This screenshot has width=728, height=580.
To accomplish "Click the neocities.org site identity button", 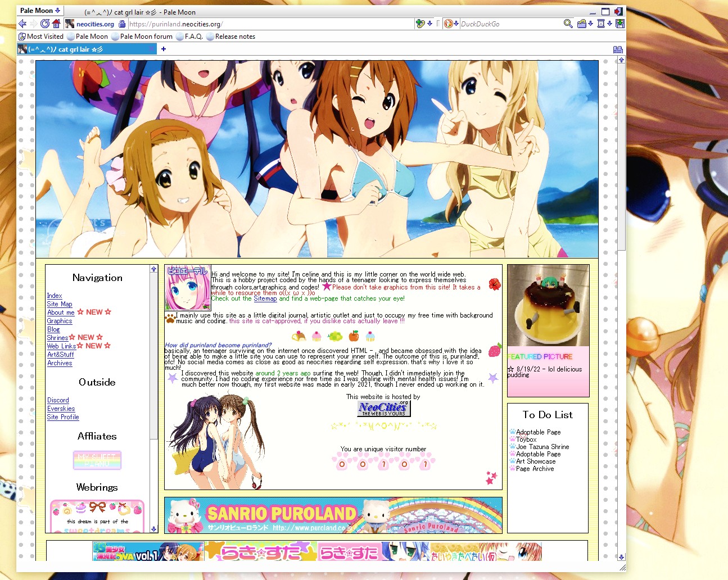I will tap(90, 24).
